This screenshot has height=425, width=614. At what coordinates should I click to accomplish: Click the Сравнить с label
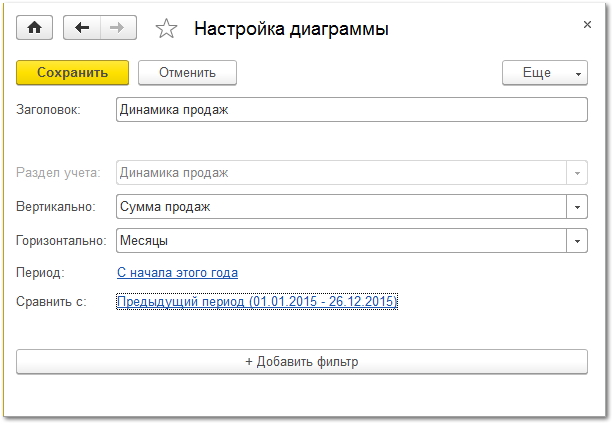click(x=51, y=302)
